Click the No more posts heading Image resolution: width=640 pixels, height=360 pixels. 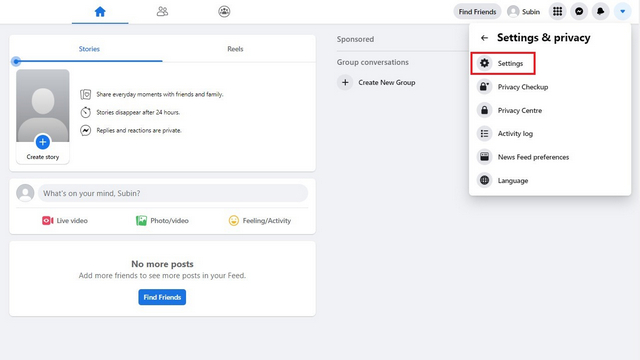pos(162,264)
